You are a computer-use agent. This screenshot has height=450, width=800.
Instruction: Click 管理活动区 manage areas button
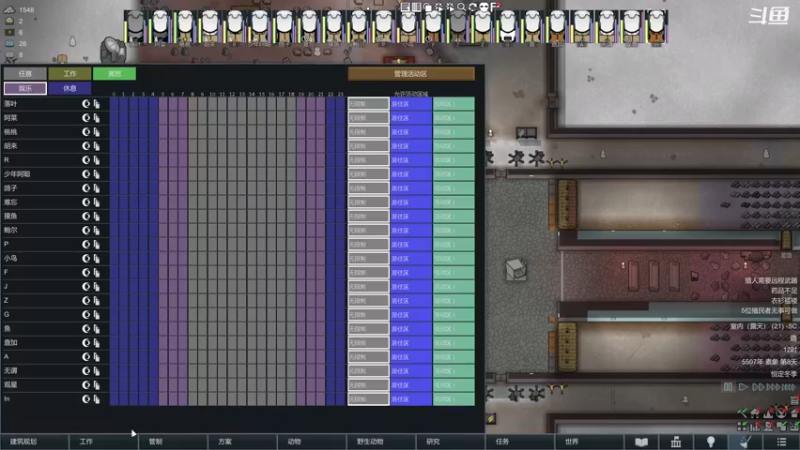(x=411, y=74)
